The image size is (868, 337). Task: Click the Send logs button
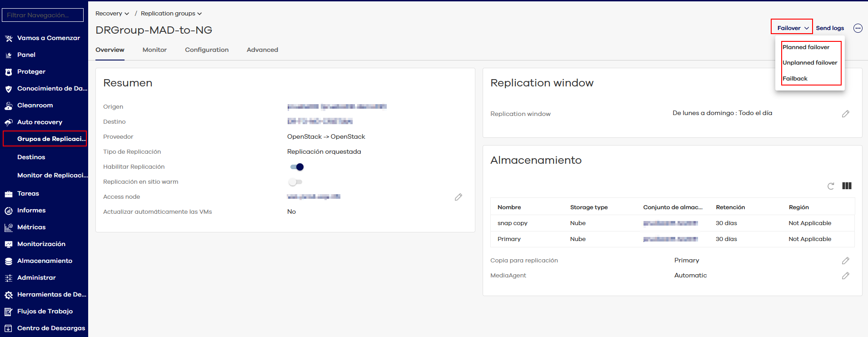click(x=830, y=28)
